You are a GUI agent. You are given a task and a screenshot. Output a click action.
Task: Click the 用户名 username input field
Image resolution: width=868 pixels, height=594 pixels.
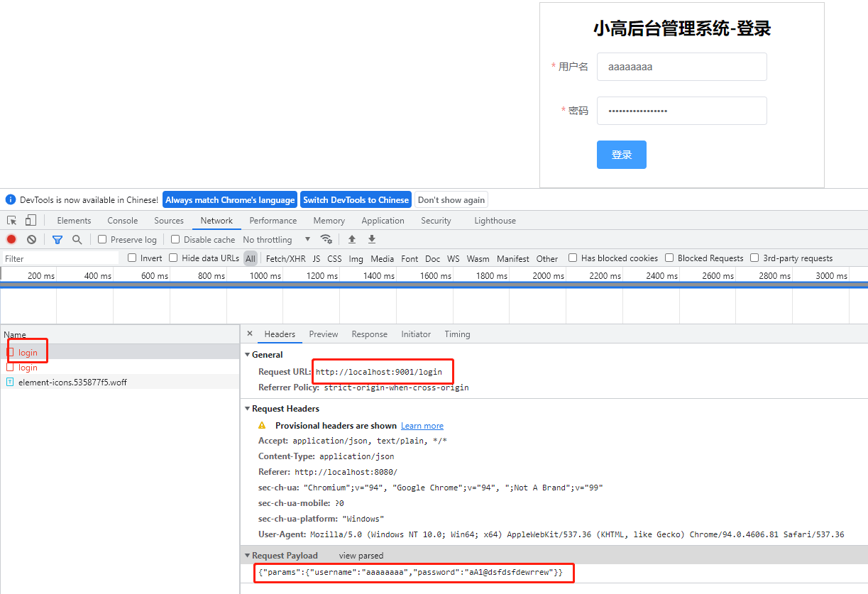click(x=682, y=67)
